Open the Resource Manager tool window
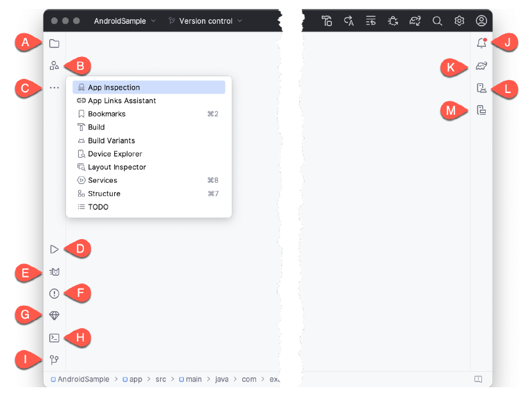Image resolution: width=532 pixels, height=393 pixels. (x=54, y=65)
